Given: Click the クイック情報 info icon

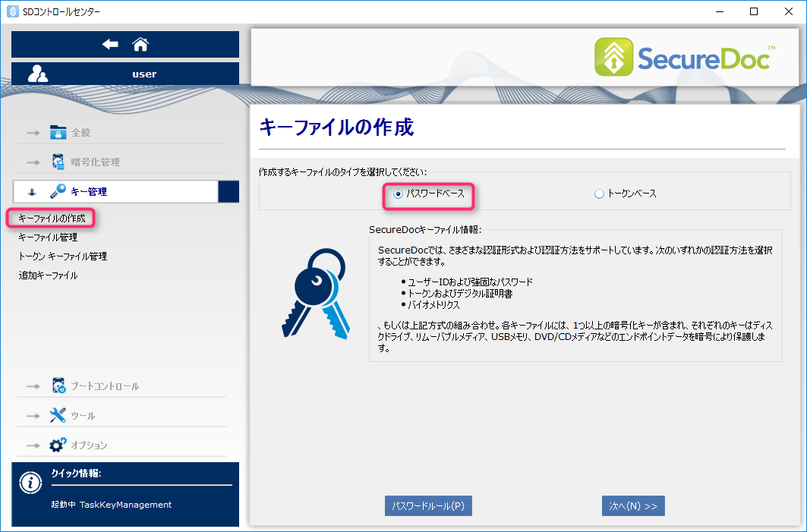Looking at the screenshot, I should pyautogui.click(x=30, y=483).
